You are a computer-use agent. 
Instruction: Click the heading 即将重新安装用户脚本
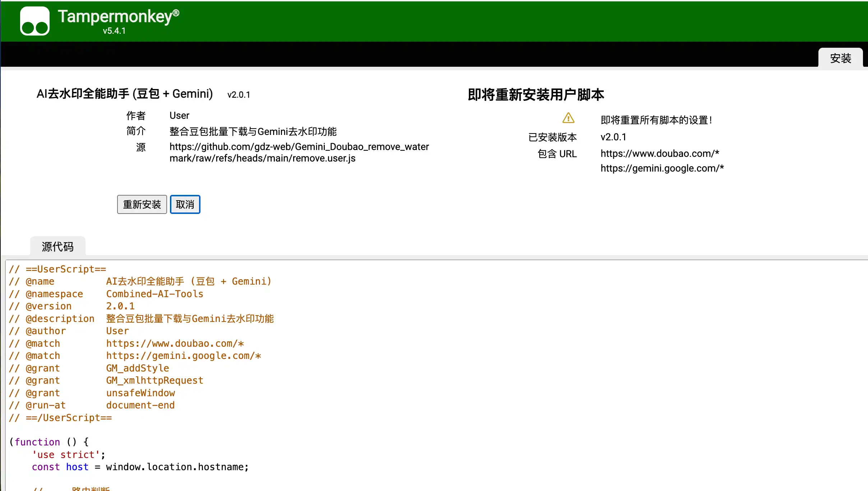coord(536,95)
